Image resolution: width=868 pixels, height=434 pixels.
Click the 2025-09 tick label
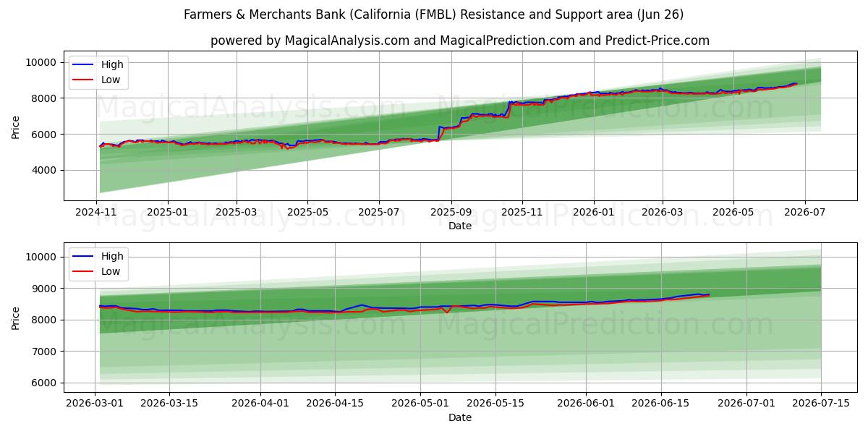click(x=451, y=212)
